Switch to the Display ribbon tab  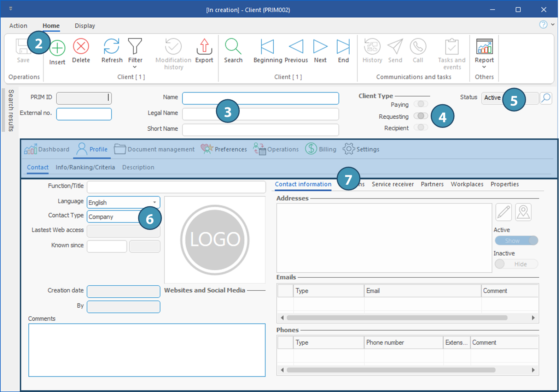click(x=85, y=26)
